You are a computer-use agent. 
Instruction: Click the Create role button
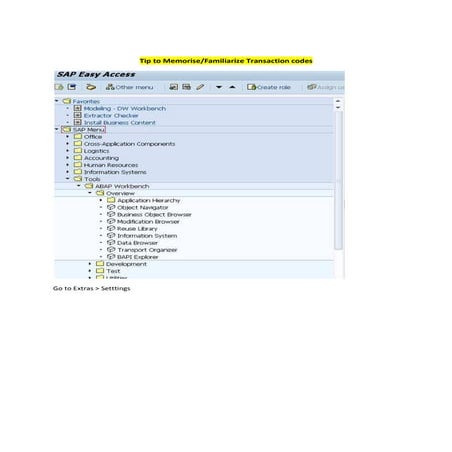(269, 87)
